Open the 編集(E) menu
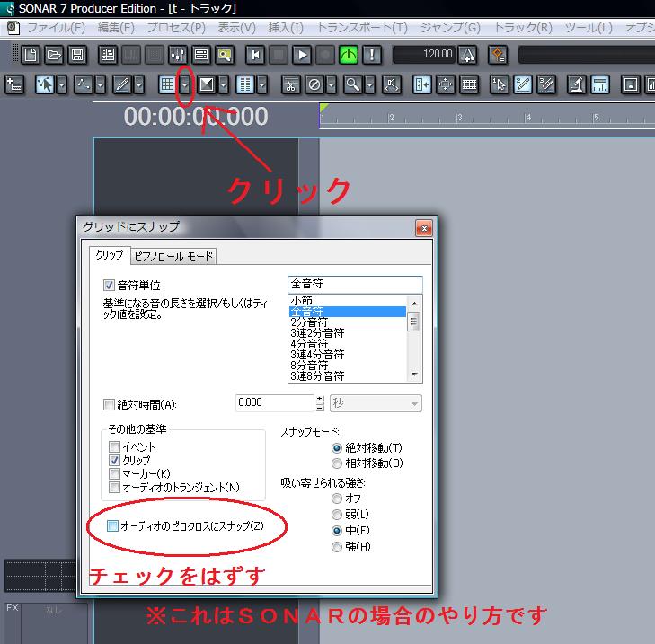 coord(116,28)
